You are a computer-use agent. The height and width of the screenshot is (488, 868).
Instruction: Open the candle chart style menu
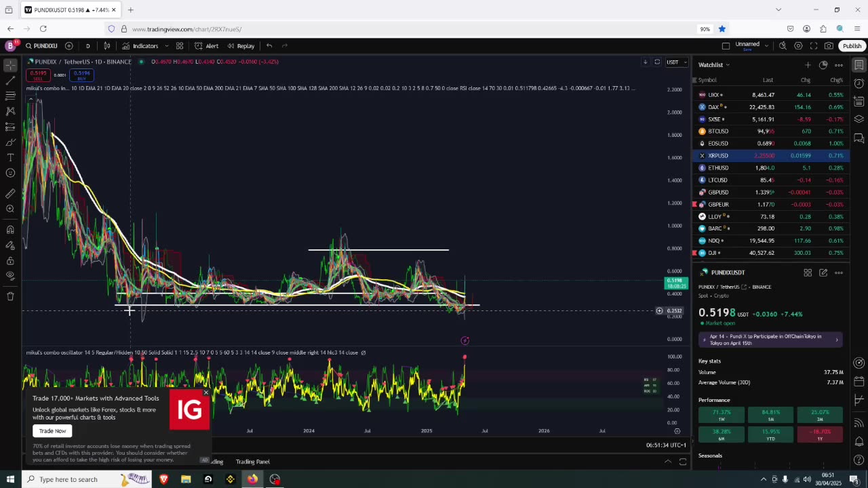(x=107, y=46)
